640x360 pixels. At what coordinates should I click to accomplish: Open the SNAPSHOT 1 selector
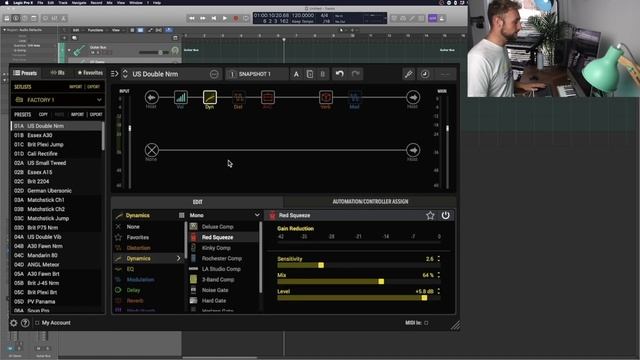[257, 74]
